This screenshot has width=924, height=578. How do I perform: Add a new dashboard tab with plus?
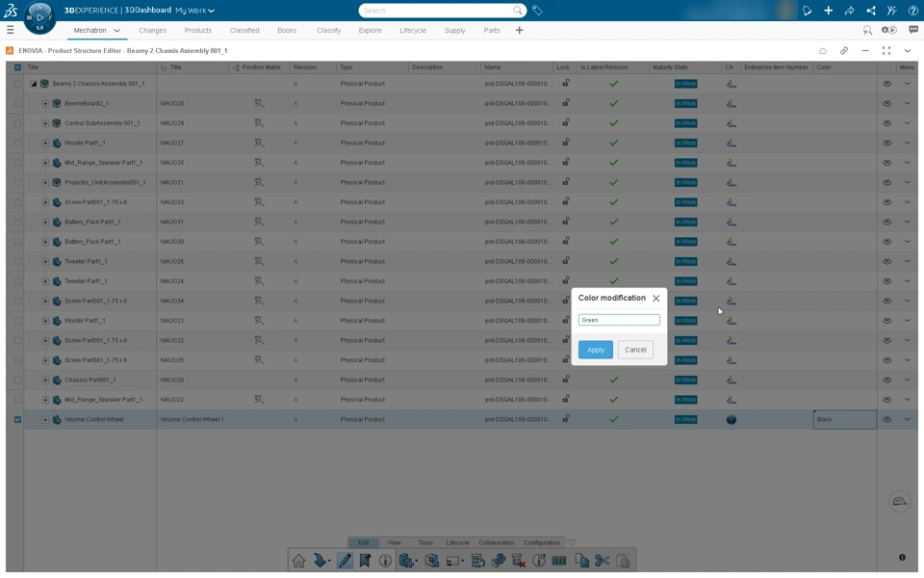(x=519, y=30)
